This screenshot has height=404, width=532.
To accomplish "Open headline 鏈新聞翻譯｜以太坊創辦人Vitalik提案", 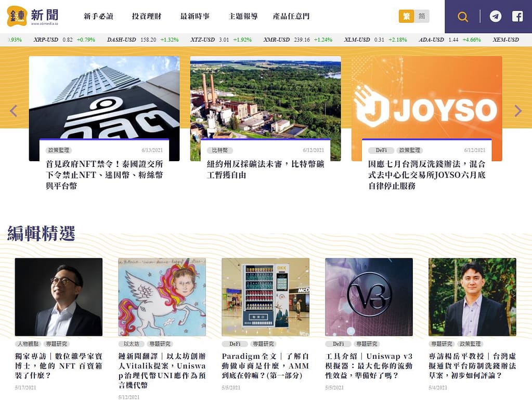I will pyautogui.click(x=162, y=370).
